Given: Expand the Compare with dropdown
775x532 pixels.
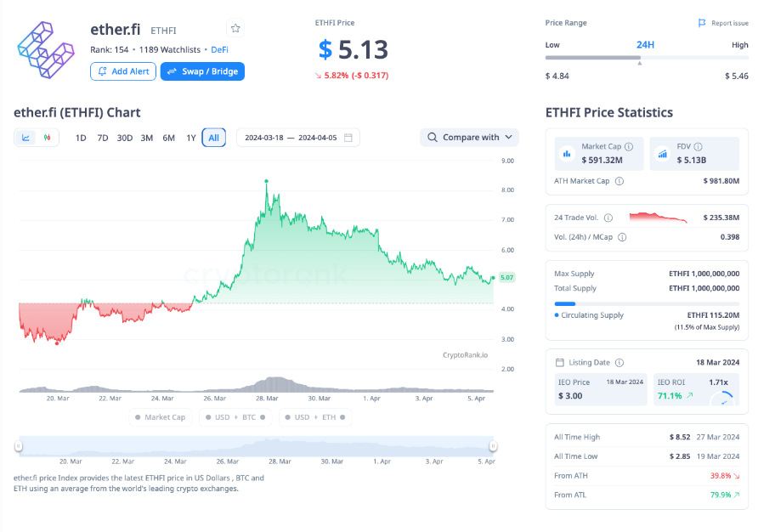Looking at the screenshot, I should tap(469, 138).
